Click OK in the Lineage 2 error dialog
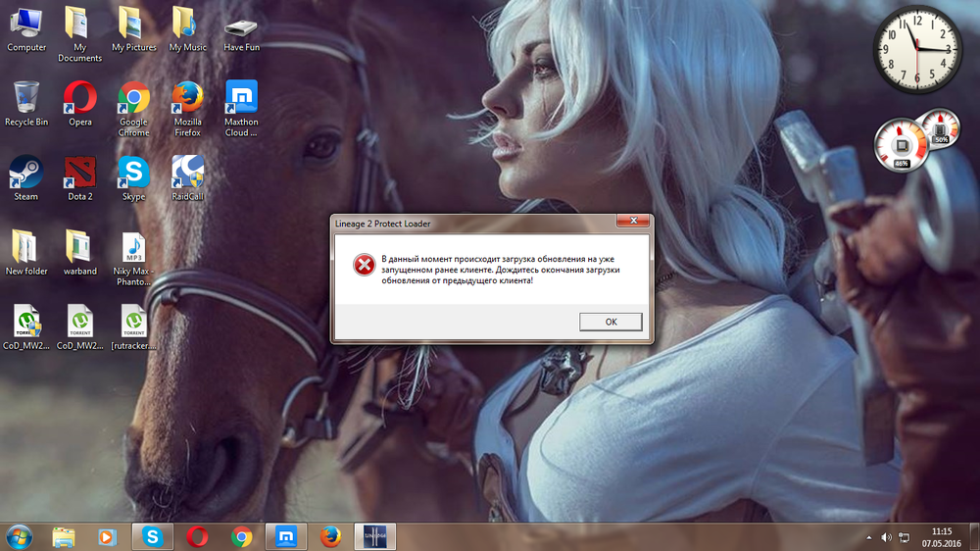Viewport: 980px width, 551px height. [611, 322]
